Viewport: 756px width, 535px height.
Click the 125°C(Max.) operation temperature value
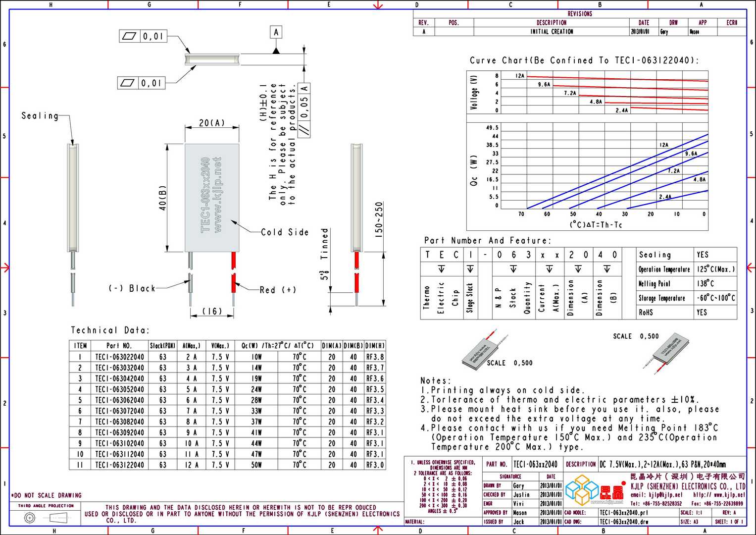tap(716, 269)
